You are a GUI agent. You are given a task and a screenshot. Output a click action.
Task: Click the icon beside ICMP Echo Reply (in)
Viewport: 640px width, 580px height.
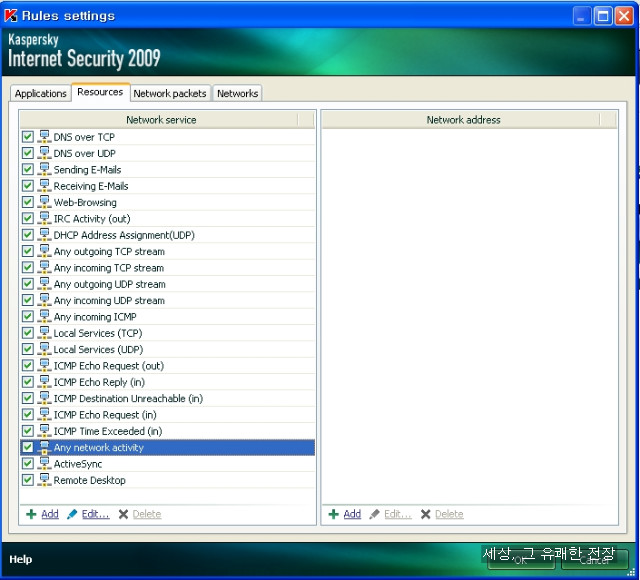click(44, 382)
